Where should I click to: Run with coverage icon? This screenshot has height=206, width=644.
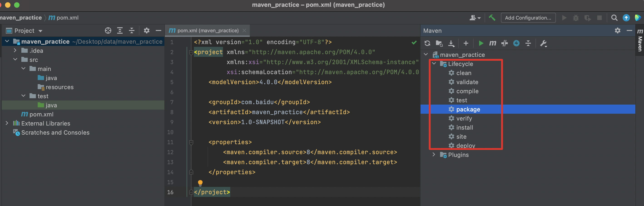point(587,18)
